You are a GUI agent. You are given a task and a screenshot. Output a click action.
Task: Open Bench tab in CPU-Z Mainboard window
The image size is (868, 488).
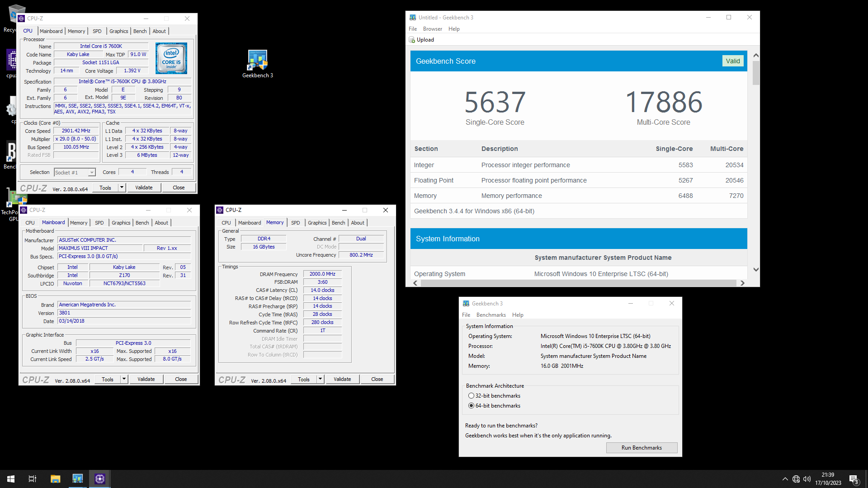pos(142,223)
